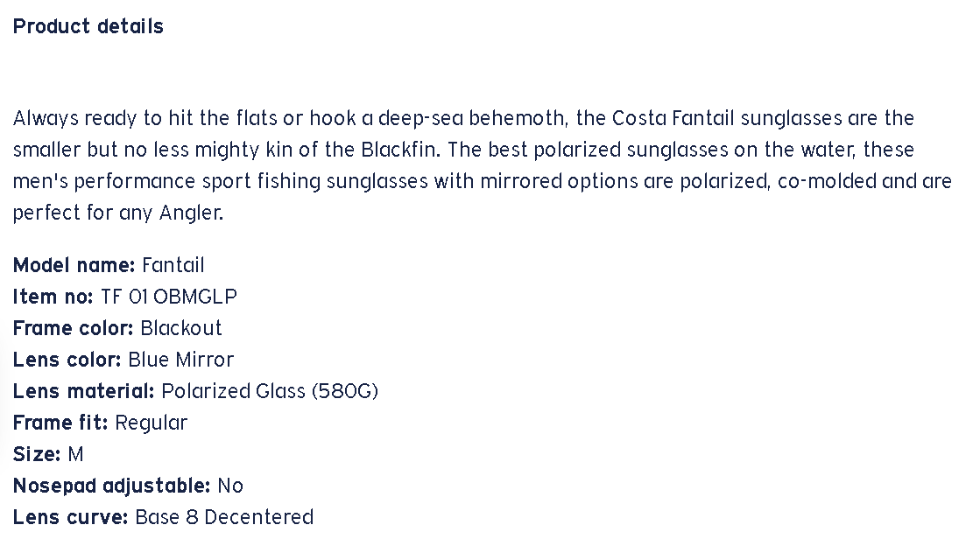The height and width of the screenshot is (539, 980).
Task: Select the Blackout frame color value
Action: click(x=181, y=328)
